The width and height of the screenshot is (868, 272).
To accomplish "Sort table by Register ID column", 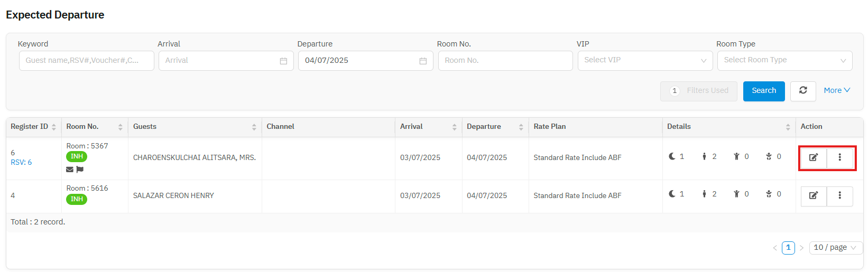I will coord(53,127).
